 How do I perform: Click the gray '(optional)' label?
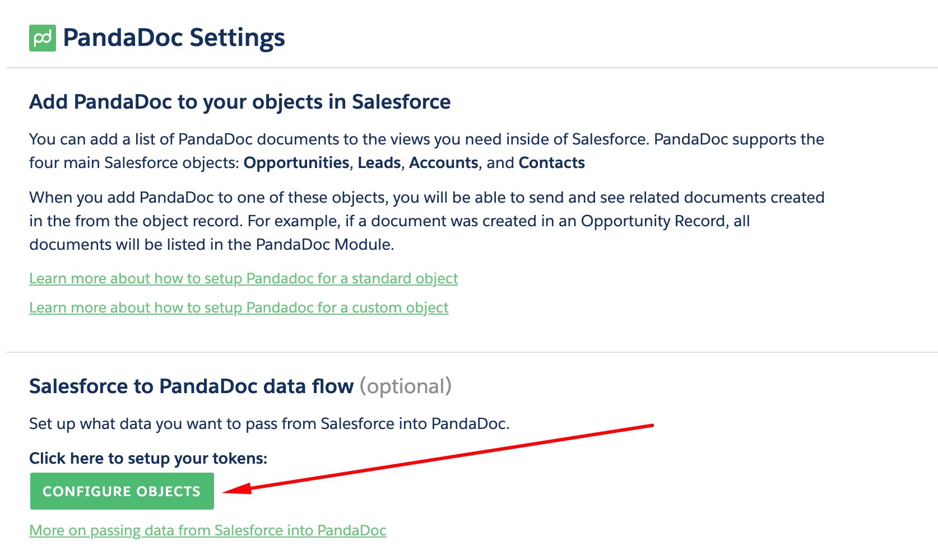point(406,386)
